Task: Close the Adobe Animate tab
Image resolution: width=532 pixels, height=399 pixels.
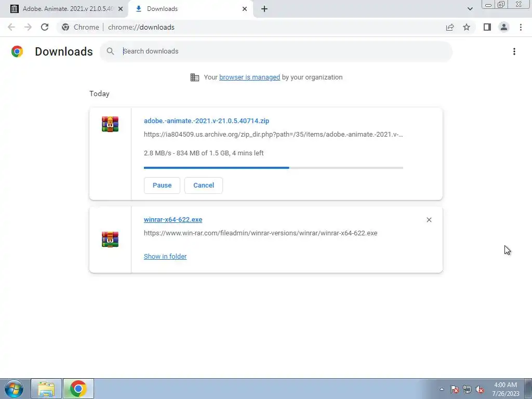Action: 121,9
